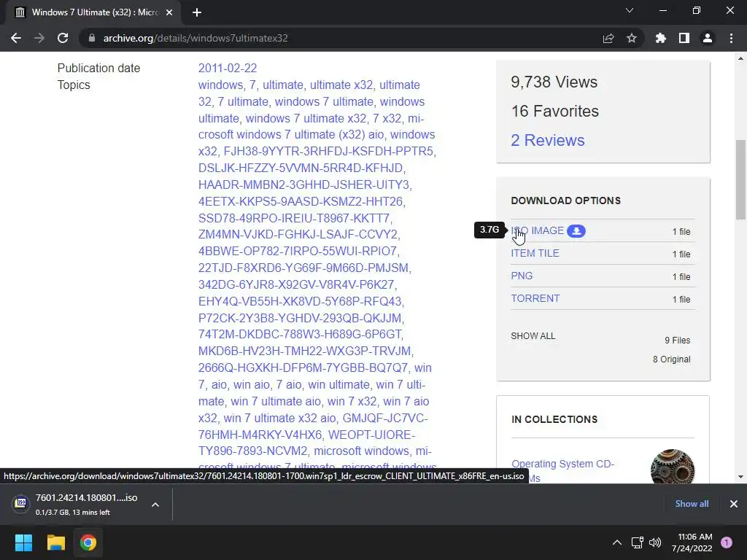Click the Chrome taskbar icon
The height and width of the screenshot is (560, 747).
(88, 542)
